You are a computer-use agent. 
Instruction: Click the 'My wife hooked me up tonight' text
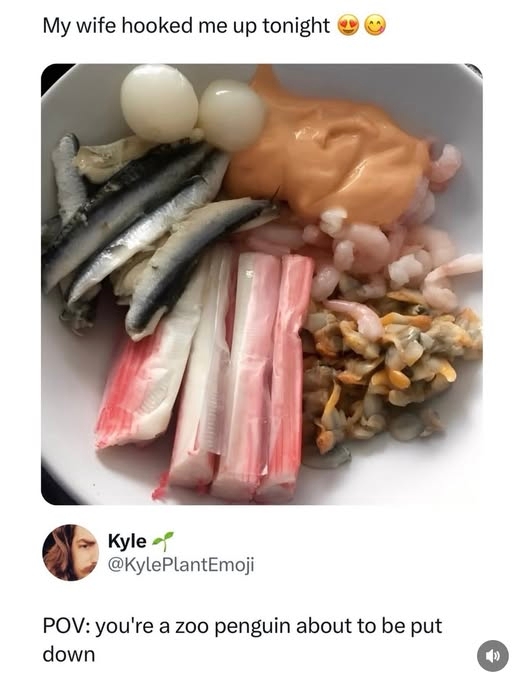pos(186,26)
